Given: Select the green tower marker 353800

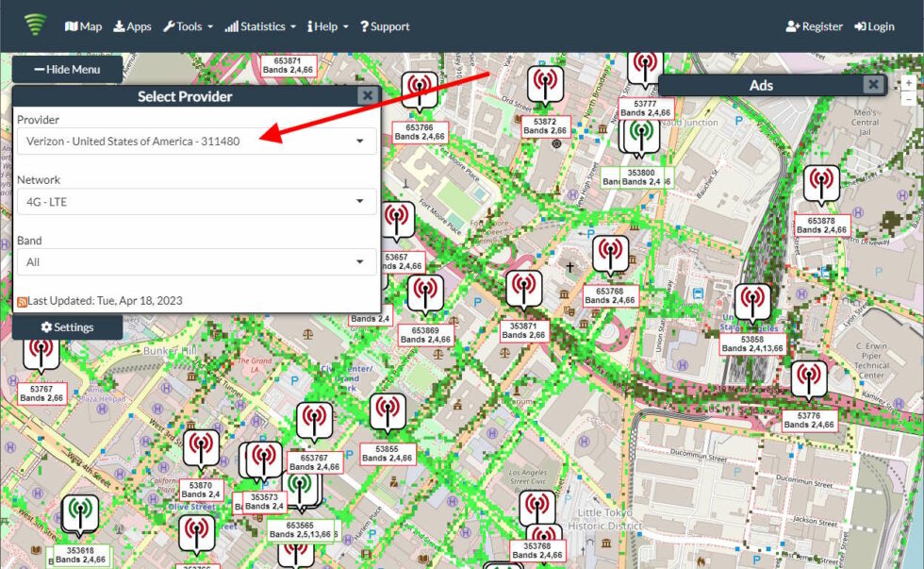Looking at the screenshot, I should coord(641,137).
